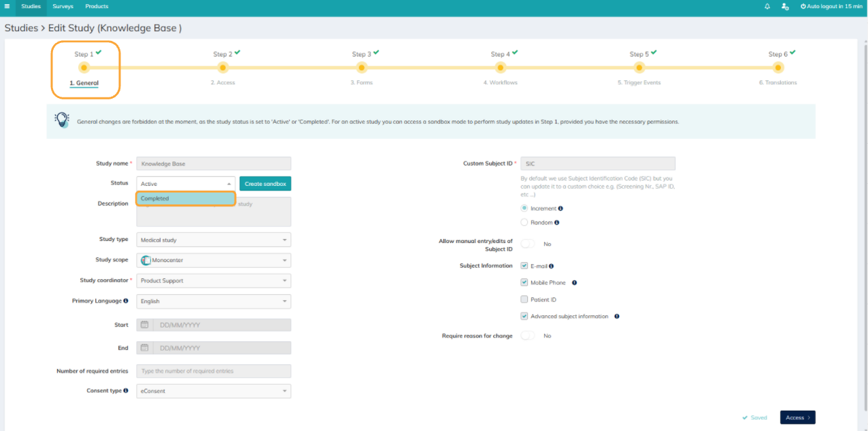Show info icon next to Random

pyautogui.click(x=556, y=223)
